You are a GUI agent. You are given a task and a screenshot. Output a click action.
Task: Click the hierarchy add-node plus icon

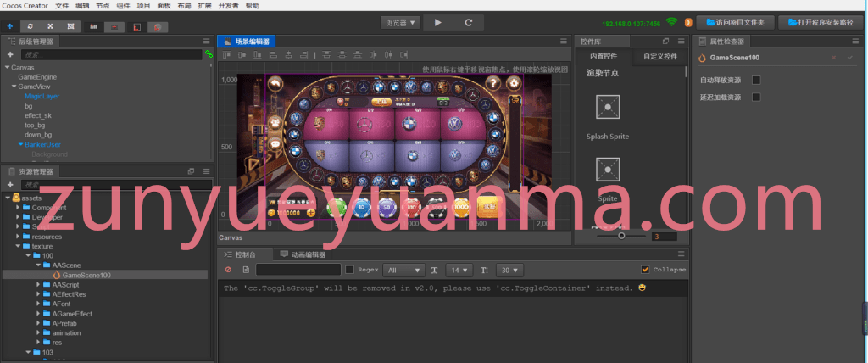(10, 54)
